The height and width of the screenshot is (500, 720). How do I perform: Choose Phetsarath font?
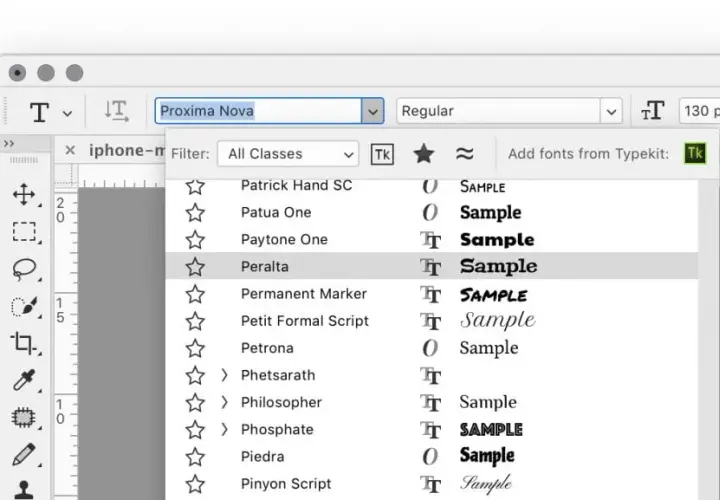coord(278,375)
